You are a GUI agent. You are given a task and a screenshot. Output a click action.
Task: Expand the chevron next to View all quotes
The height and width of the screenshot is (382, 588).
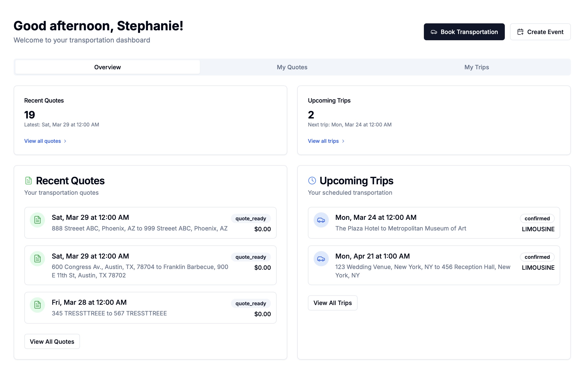coord(65,141)
